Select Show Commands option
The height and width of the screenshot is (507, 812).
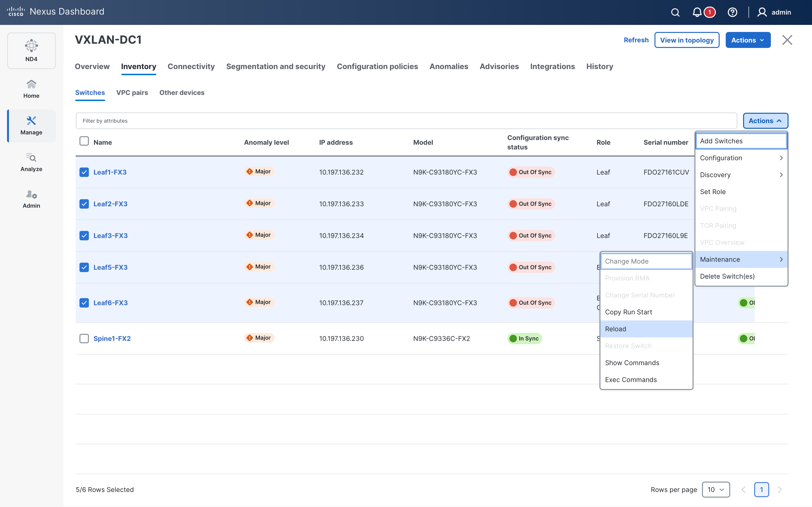point(646,363)
